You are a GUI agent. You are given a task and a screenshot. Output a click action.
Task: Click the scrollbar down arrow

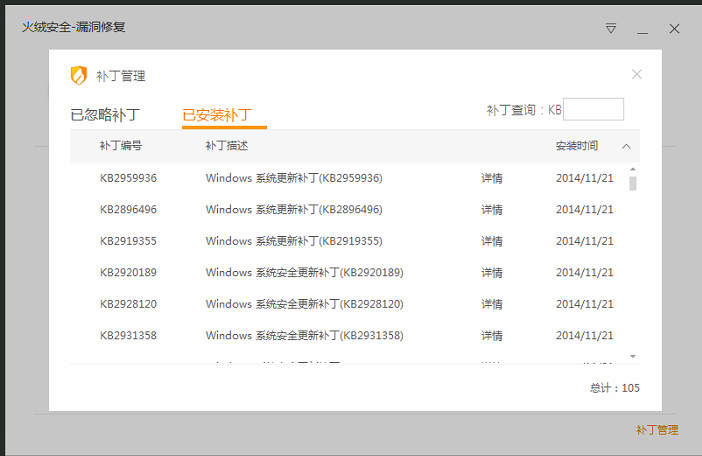pyautogui.click(x=633, y=357)
